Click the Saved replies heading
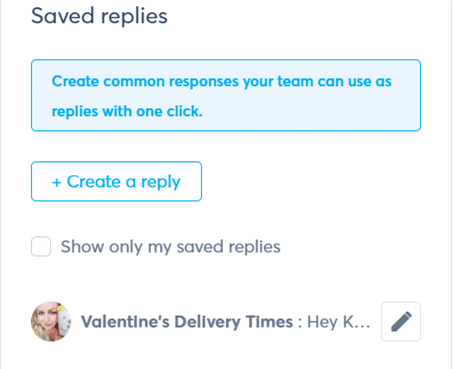Image resolution: width=453 pixels, height=369 pixels. [99, 16]
